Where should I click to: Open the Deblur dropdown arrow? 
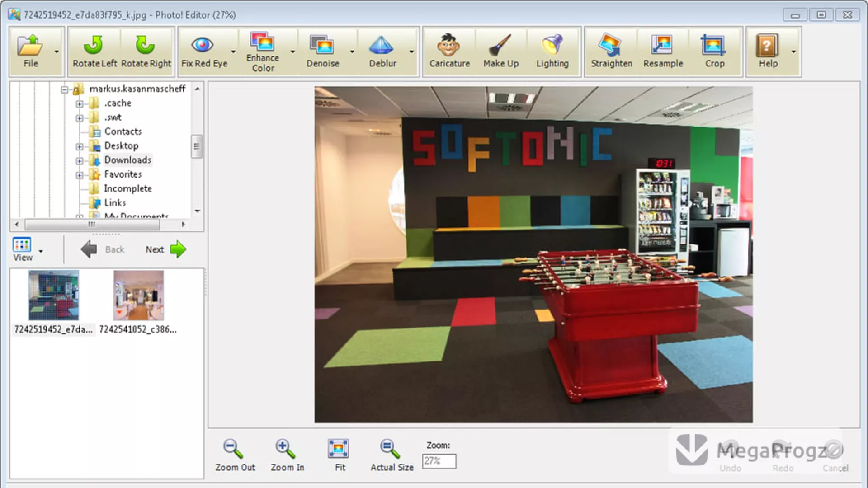411,52
